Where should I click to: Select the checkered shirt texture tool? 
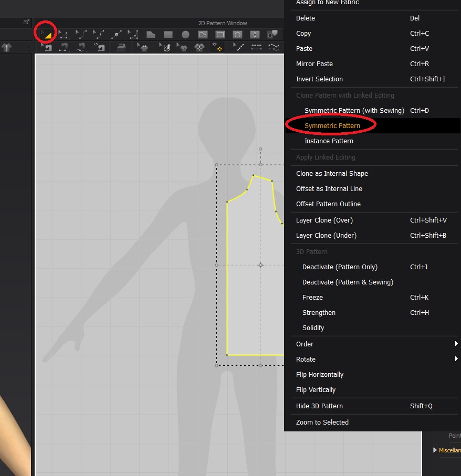point(199,47)
